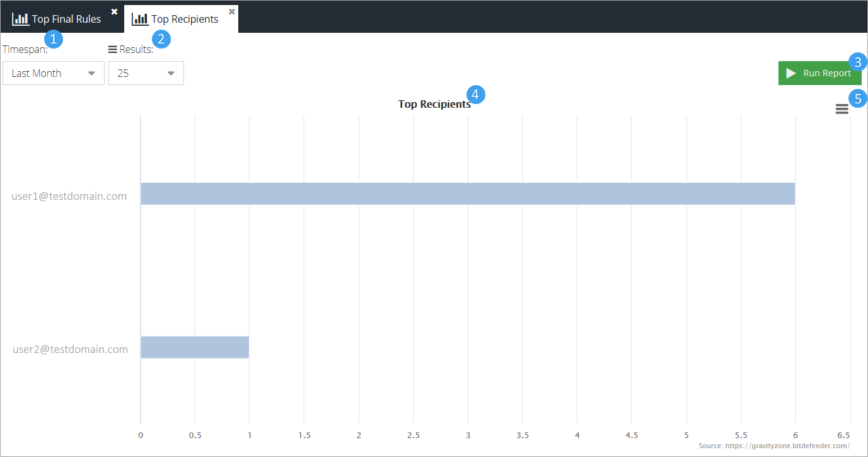868x457 pixels.
Task: Click callout badge 5 above the chart menu
Action: point(857,98)
